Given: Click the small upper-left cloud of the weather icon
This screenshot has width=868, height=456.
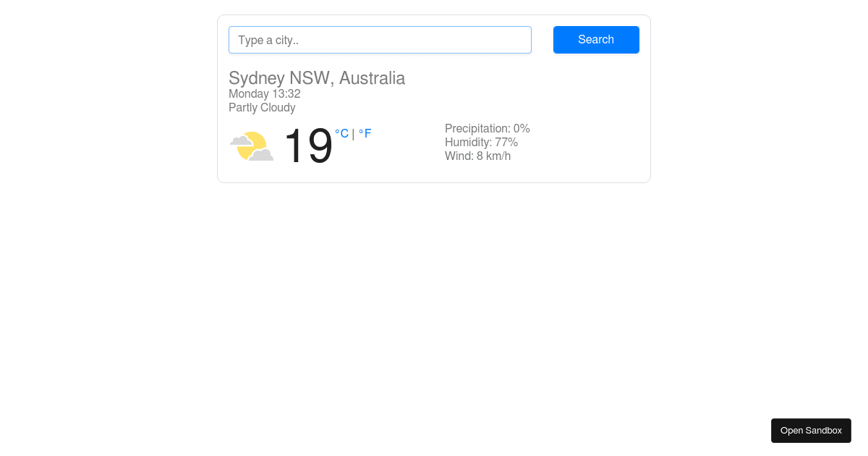Looking at the screenshot, I should click(240, 140).
